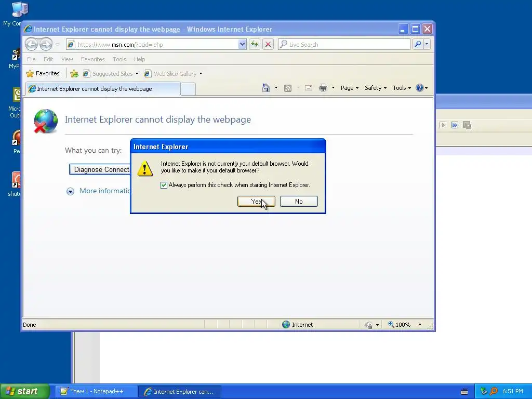
Task: Open the Help menu
Action: pyautogui.click(x=139, y=59)
